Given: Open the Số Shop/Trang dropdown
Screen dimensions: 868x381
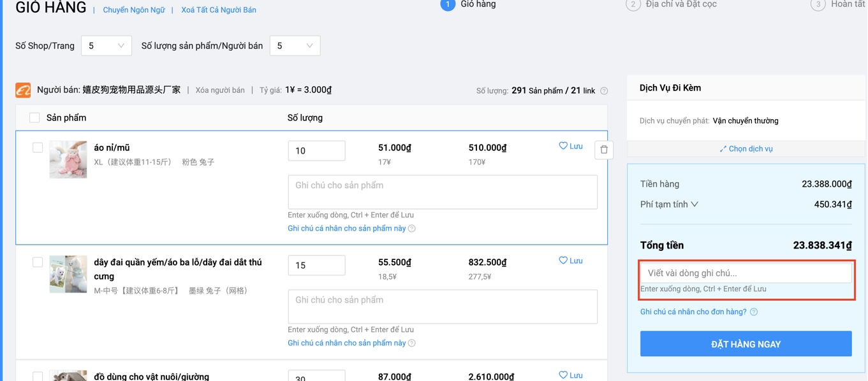Looking at the screenshot, I should point(106,46).
